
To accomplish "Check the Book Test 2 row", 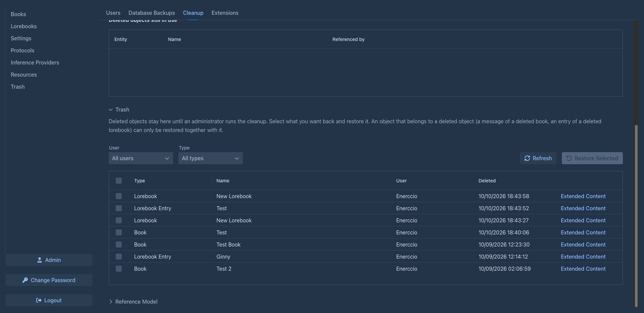I will pos(119,269).
